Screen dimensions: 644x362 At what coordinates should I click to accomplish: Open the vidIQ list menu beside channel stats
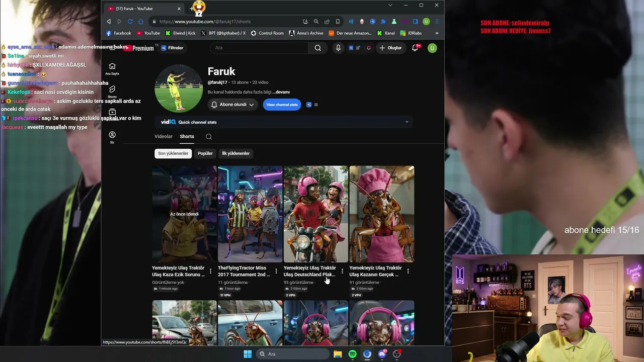click(316, 105)
